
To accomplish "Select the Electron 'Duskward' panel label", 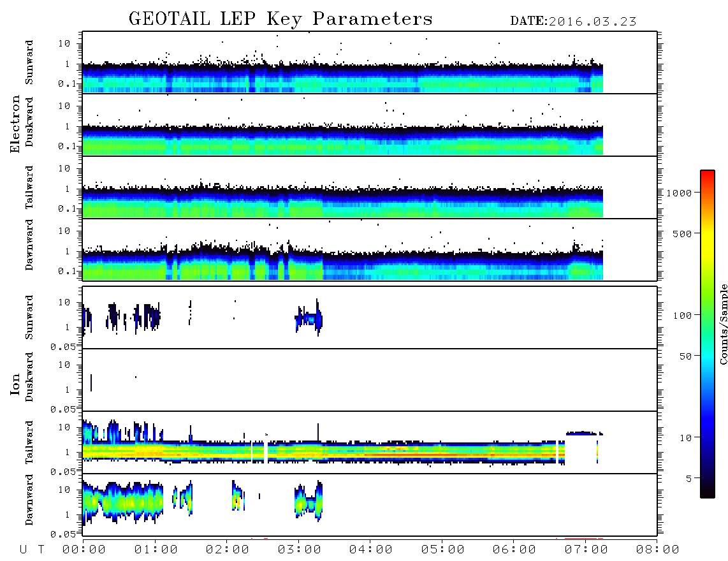I will (x=29, y=122).
